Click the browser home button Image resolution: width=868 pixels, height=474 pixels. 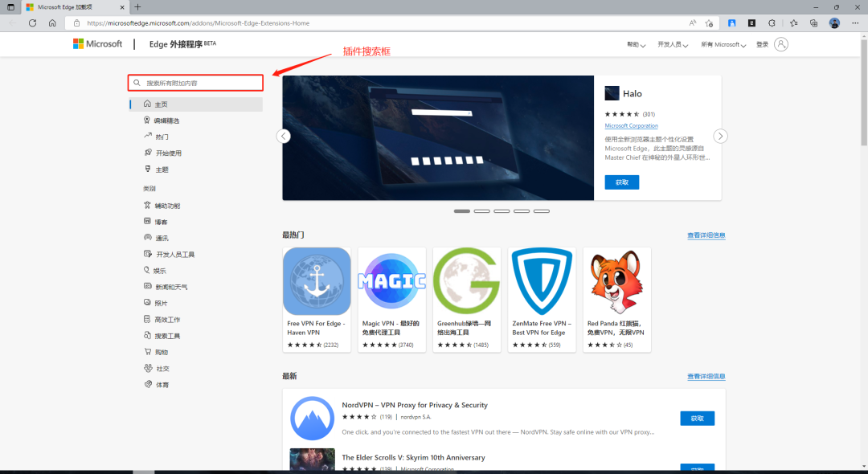(x=52, y=23)
